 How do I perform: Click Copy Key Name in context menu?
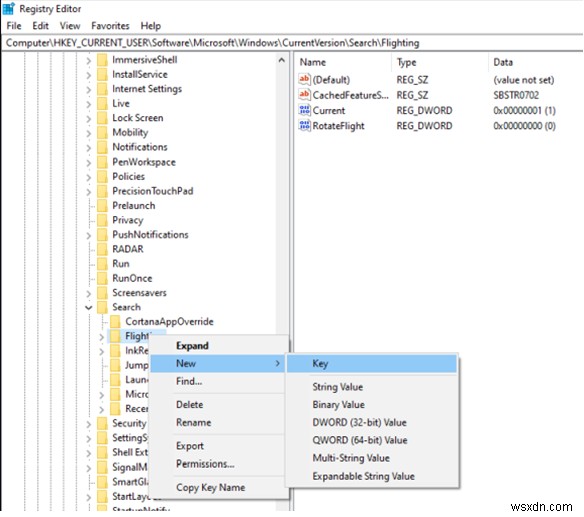[218, 487]
